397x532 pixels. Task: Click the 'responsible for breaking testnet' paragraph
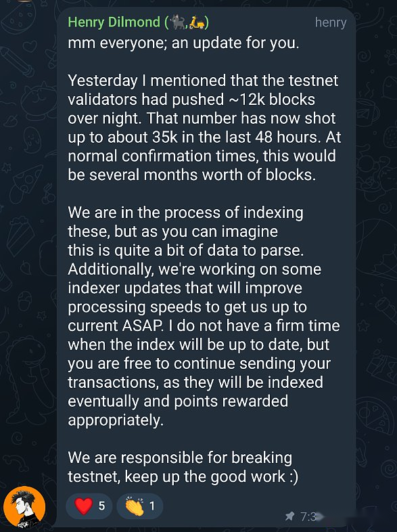tap(183, 467)
